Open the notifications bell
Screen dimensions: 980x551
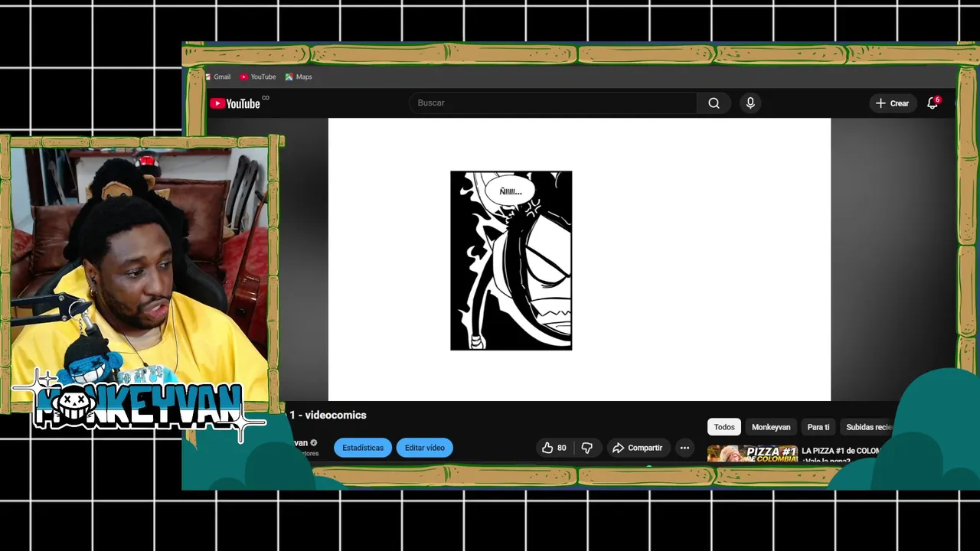pyautogui.click(x=933, y=103)
